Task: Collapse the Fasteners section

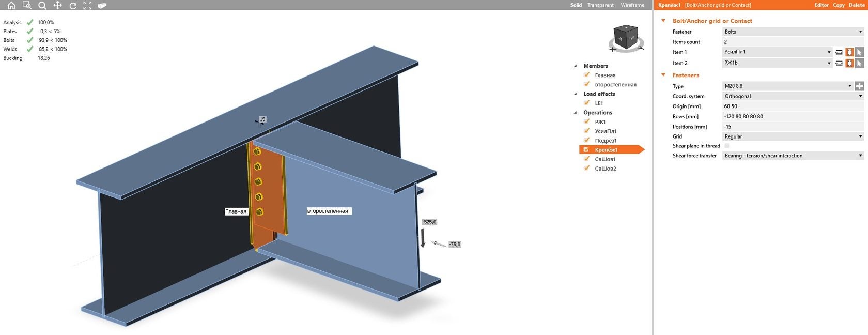Action: pyautogui.click(x=663, y=75)
